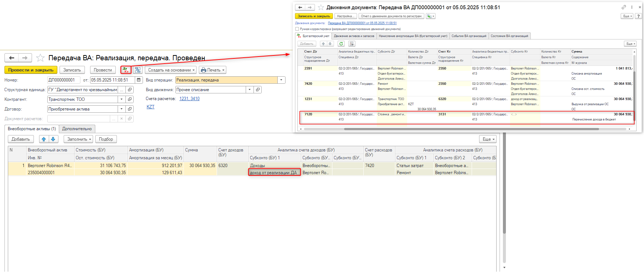Add Передача ВА document to favorites star
The image size is (644, 275).
(40, 58)
